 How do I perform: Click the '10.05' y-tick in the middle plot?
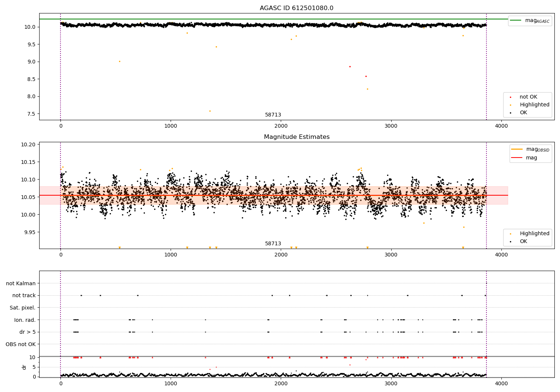(28, 197)
